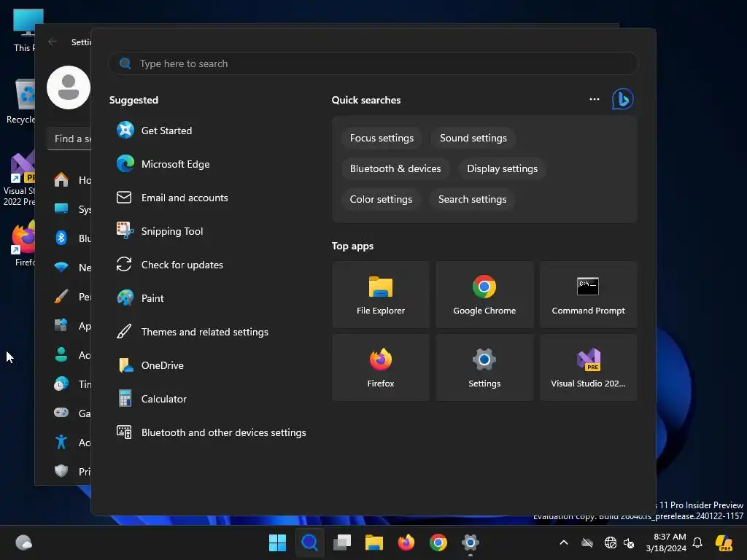This screenshot has width=747, height=560.
Task: Select Personalization brush in Settings sidebar
Action: (71, 297)
